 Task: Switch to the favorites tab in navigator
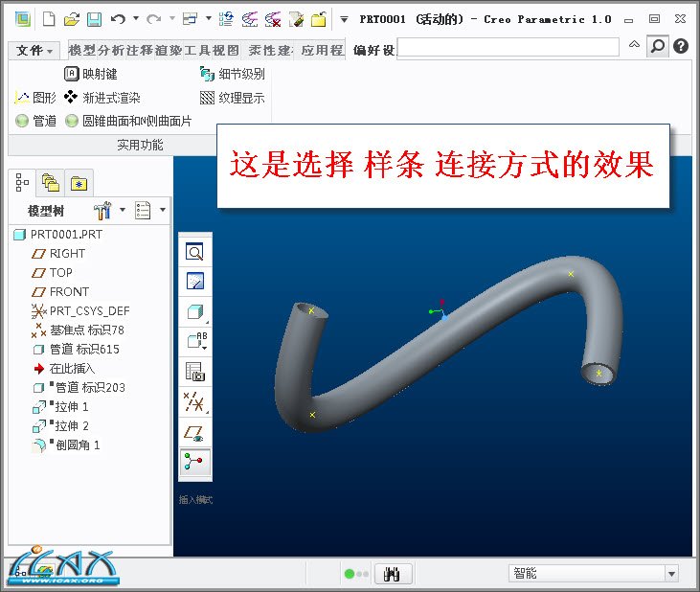[78, 182]
